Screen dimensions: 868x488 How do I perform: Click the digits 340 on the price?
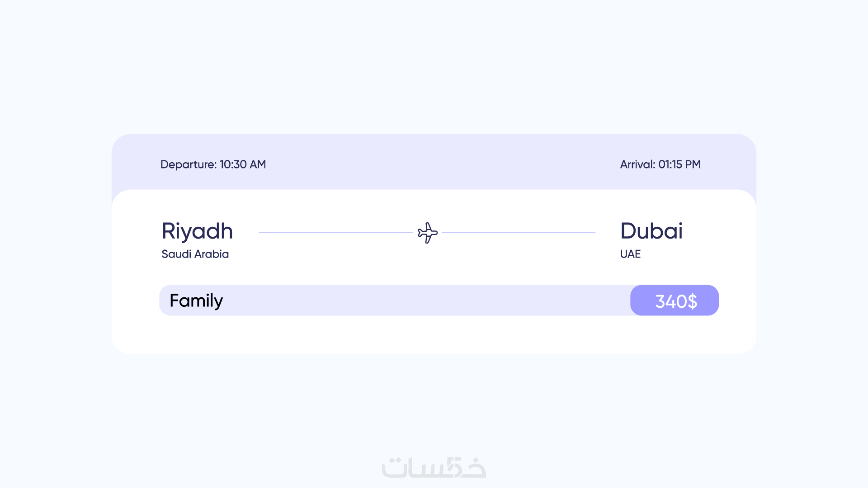click(671, 301)
